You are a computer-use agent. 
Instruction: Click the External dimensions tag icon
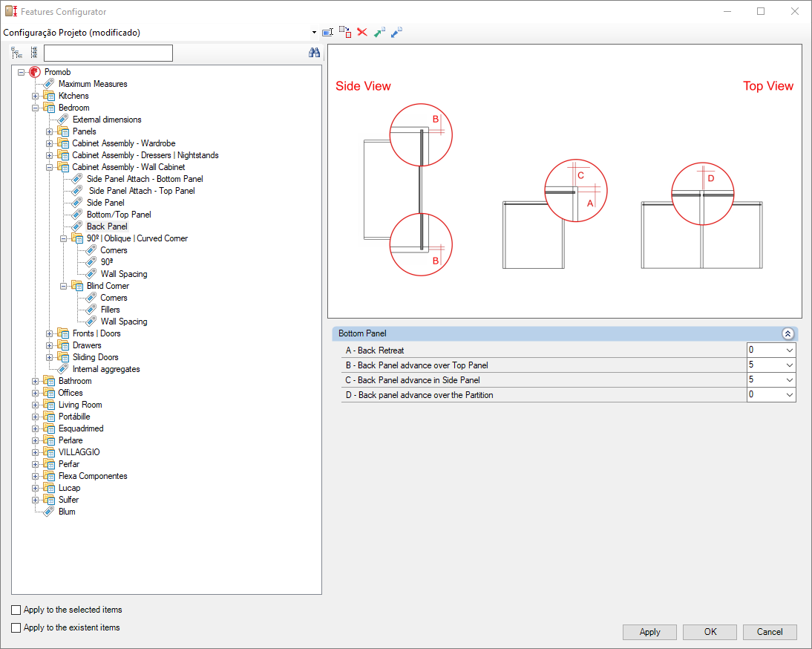click(62, 119)
